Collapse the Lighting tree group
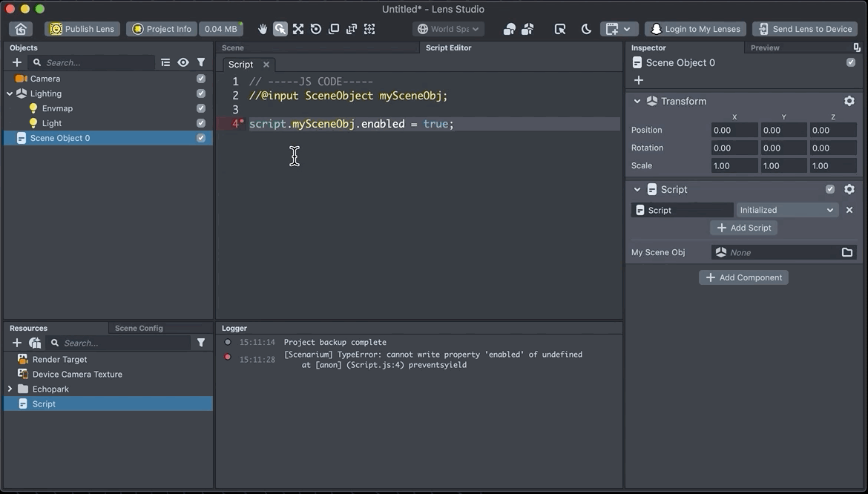 10,93
